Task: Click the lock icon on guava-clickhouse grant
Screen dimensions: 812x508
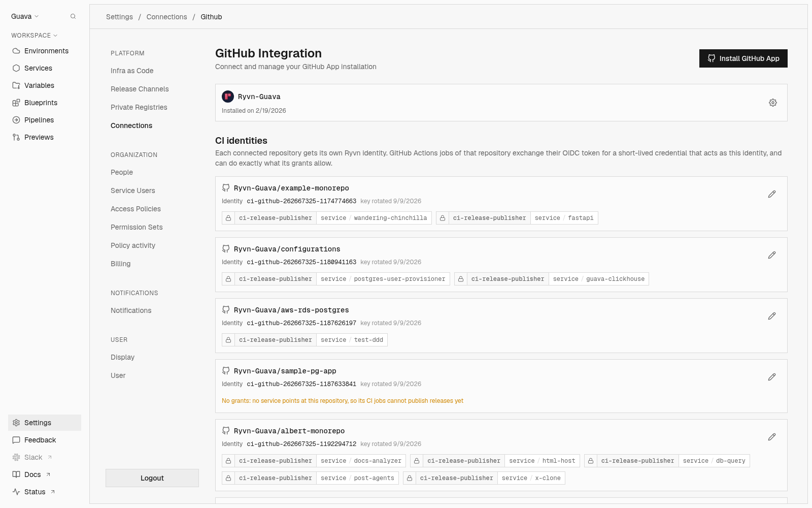Action: point(461,279)
